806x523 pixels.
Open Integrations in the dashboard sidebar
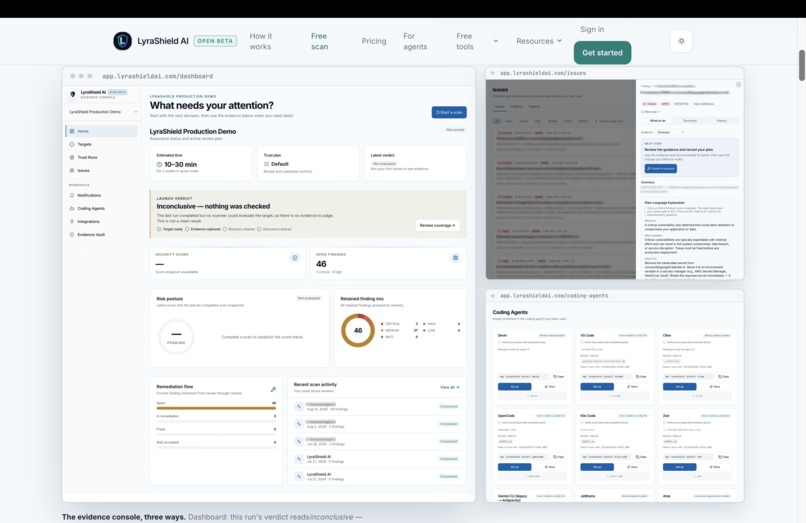102,222
